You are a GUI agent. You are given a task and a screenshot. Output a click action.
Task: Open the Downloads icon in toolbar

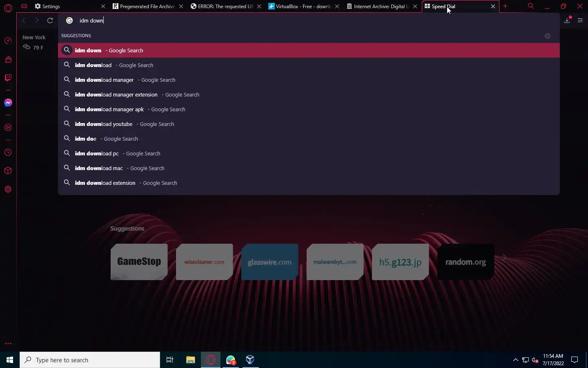[x=567, y=20]
